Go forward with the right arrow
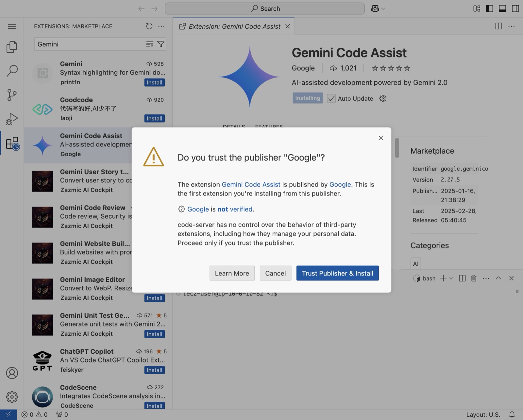The width and height of the screenshot is (523, 420). pos(155,9)
